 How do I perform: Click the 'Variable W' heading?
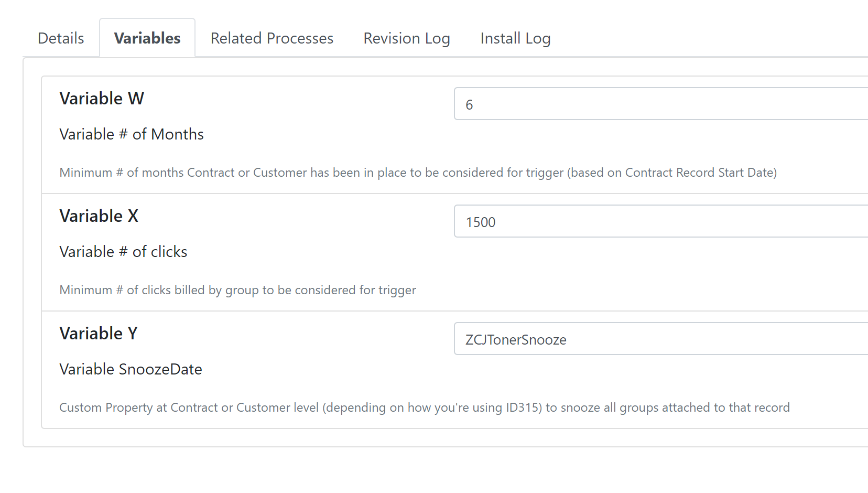pyautogui.click(x=102, y=99)
